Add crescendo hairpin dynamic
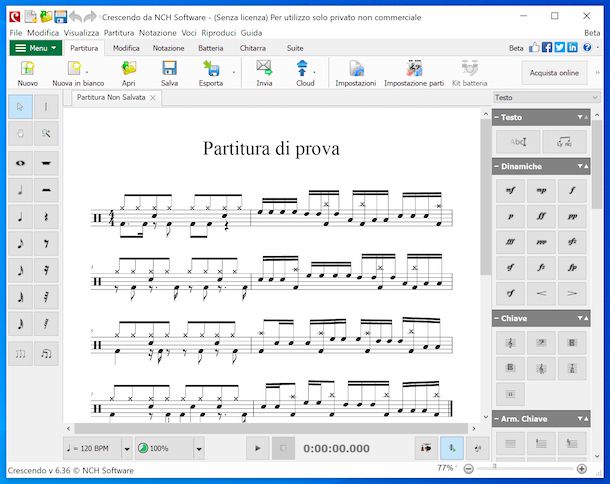The height and width of the screenshot is (484, 610). [x=541, y=293]
